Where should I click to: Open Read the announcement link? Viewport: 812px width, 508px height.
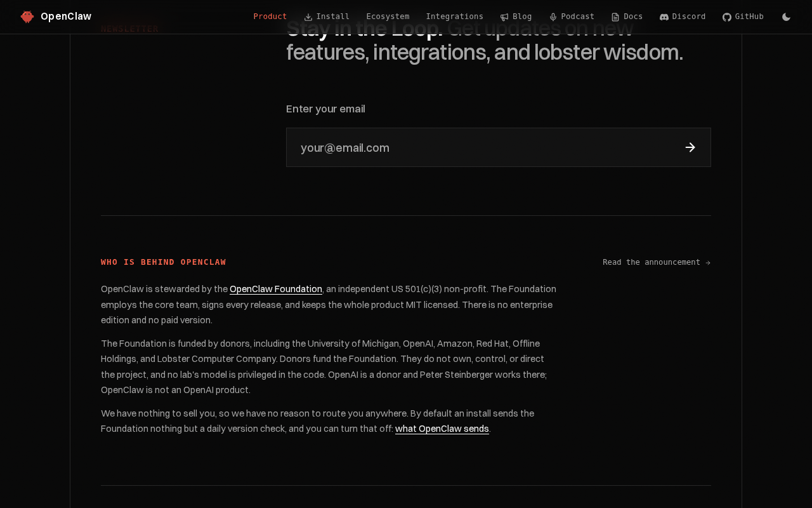coord(657,262)
